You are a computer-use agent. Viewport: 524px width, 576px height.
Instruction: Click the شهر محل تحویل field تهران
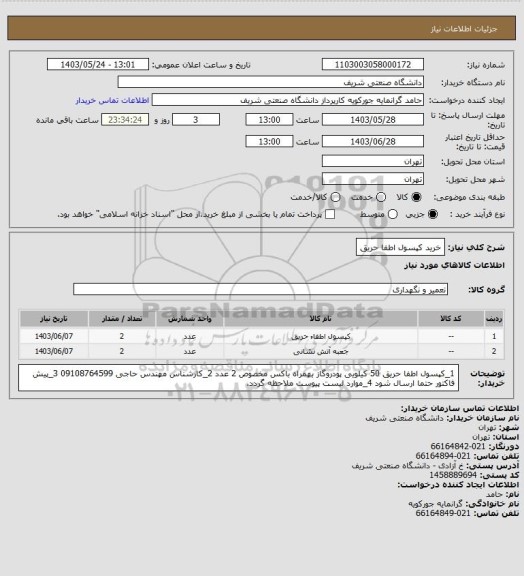point(373,179)
